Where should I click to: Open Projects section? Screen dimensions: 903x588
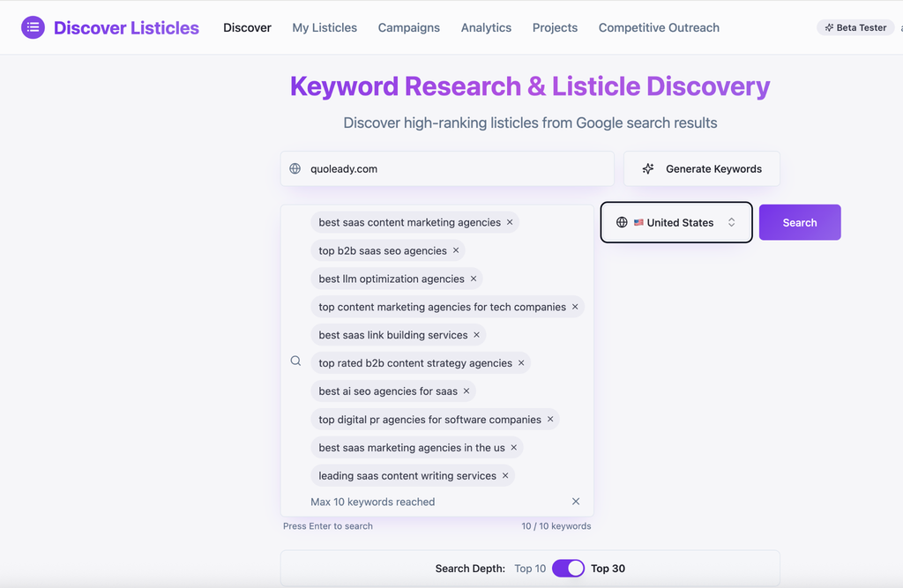click(556, 27)
